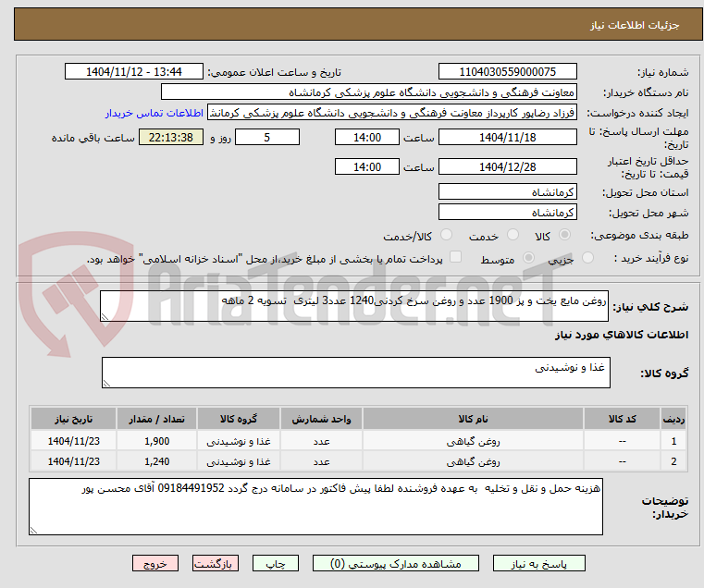Viewport: 704px width, 588px height.
Task: Click the resize handle of buyer notes textarea
Action: (x=33, y=530)
